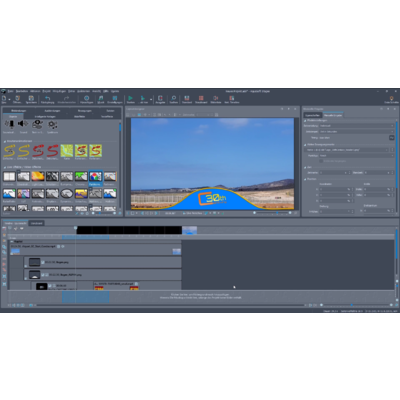Click the music note icon in toolbar
This screenshot has width=400, height=400.
click(101, 98)
